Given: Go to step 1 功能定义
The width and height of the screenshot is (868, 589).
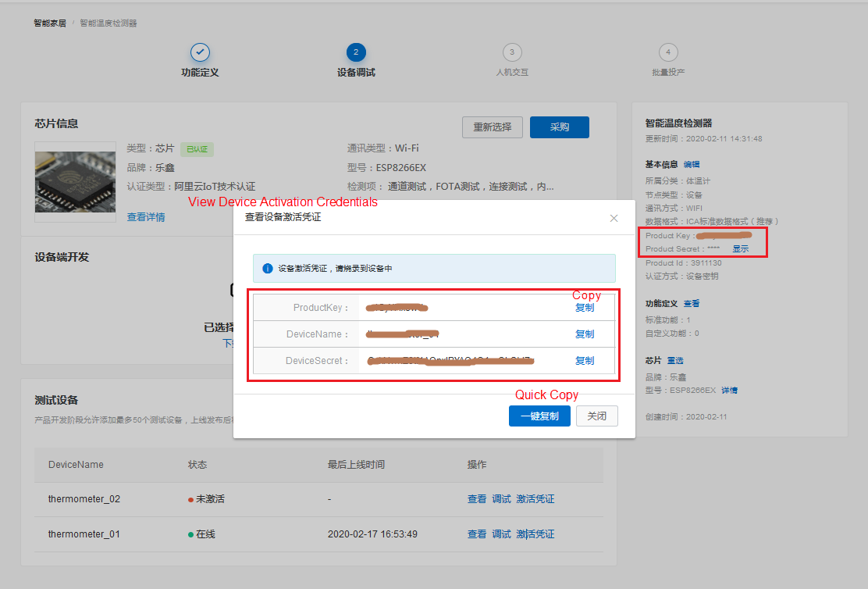Looking at the screenshot, I should coord(200,60).
